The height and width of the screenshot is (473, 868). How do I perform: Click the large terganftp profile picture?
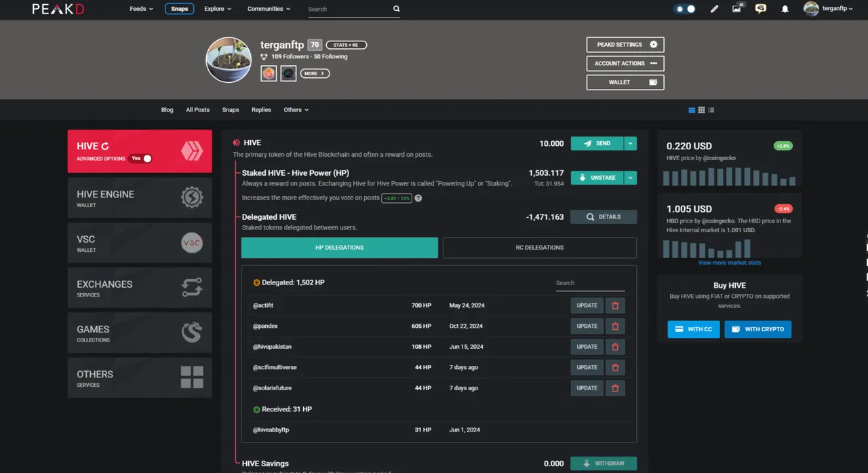click(229, 60)
